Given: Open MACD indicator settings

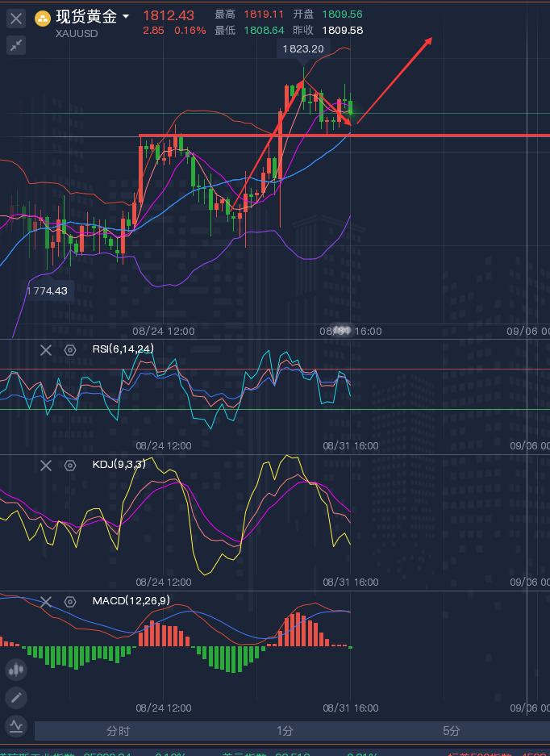Looking at the screenshot, I should click(x=70, y=601).
